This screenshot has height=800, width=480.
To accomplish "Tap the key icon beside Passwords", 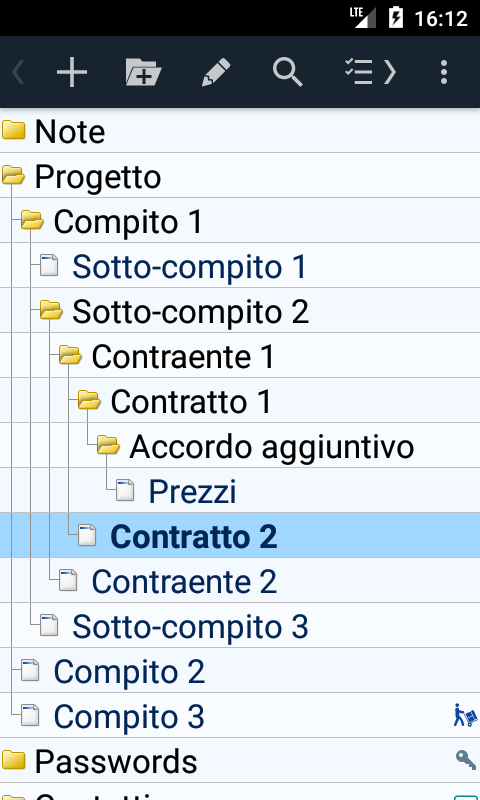I will (x=466, y=760).
